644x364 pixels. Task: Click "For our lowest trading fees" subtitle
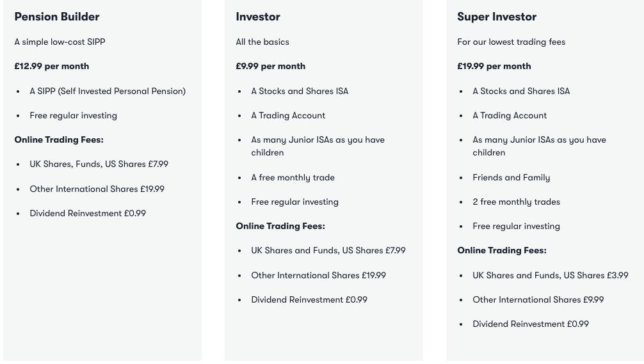point(511,42)
